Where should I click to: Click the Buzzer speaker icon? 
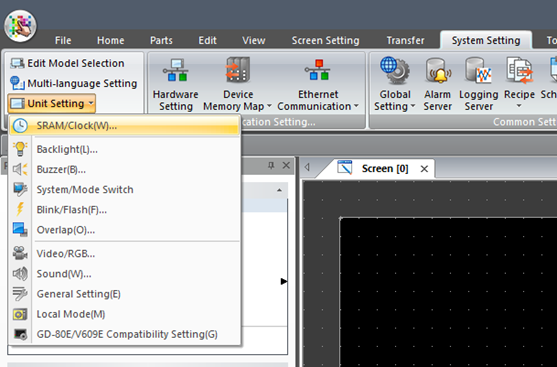[x=20, y=169]
